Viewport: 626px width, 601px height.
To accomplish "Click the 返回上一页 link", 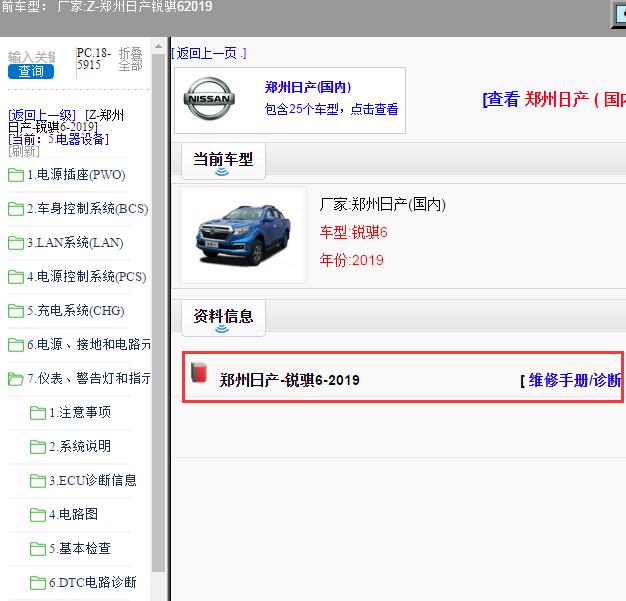I will point(209,53).
